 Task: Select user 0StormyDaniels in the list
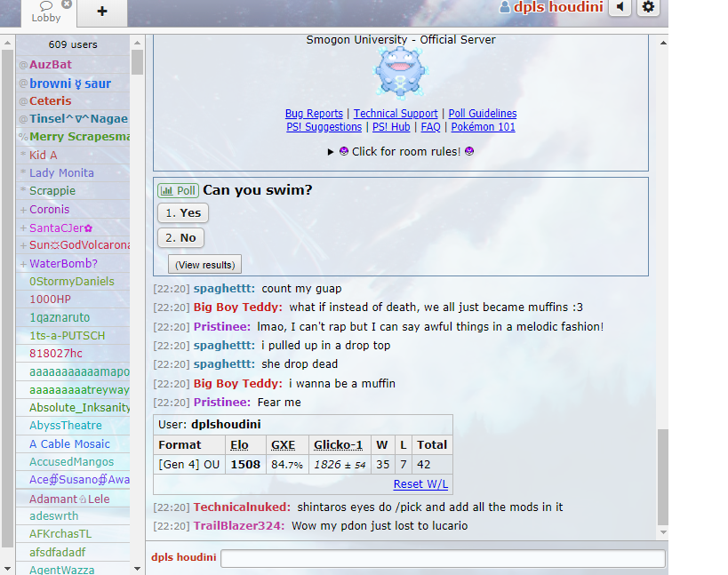73,282
